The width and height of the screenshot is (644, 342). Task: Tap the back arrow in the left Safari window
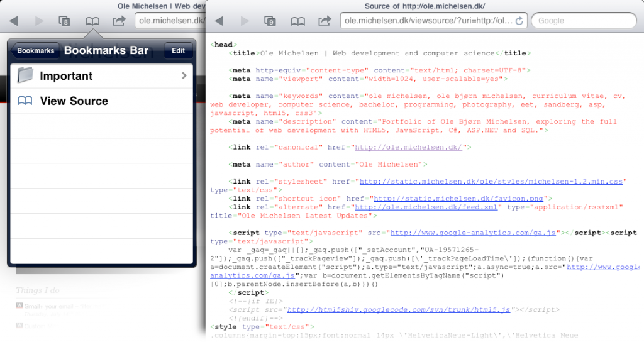(14, 21)
